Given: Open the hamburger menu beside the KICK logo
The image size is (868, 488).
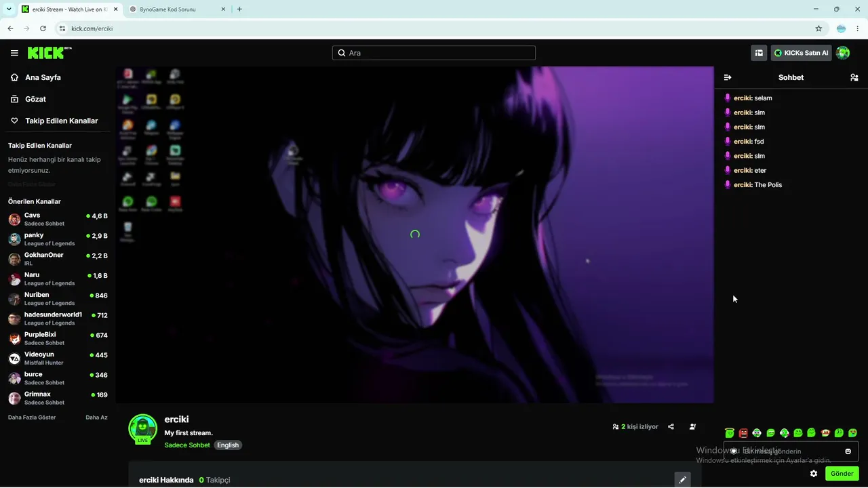Looking at the screenshot, I should (14, 53).
